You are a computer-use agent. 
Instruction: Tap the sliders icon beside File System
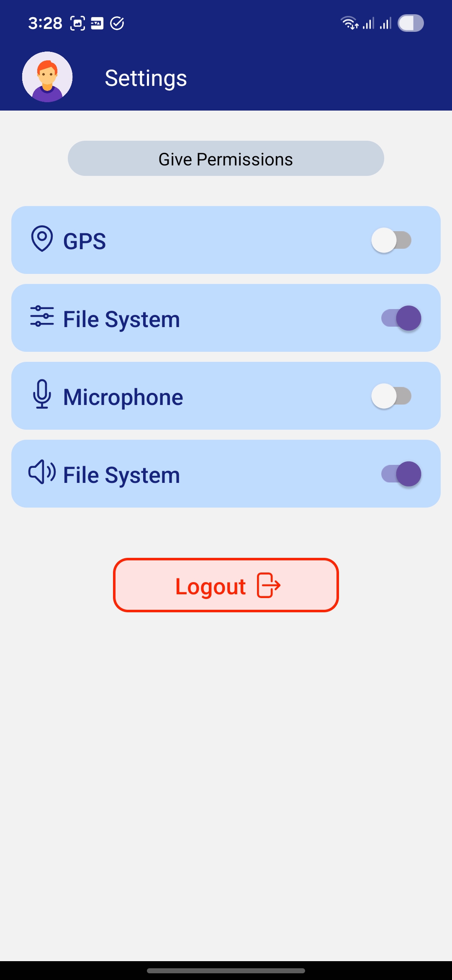tap(42, 316)
